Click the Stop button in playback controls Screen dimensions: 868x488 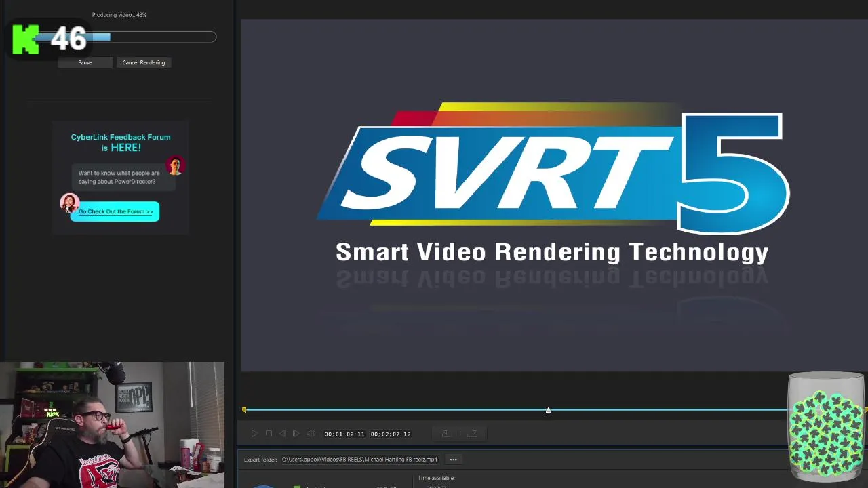269,434
